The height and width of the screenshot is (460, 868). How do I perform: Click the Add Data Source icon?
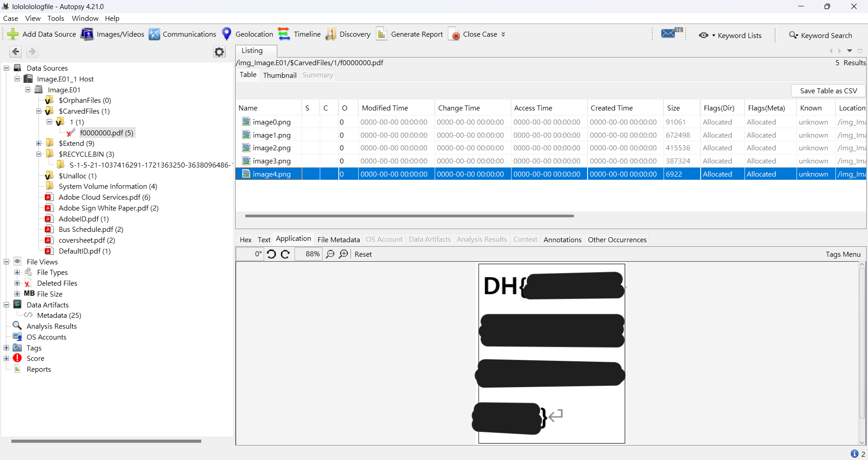tap(13, 34)
